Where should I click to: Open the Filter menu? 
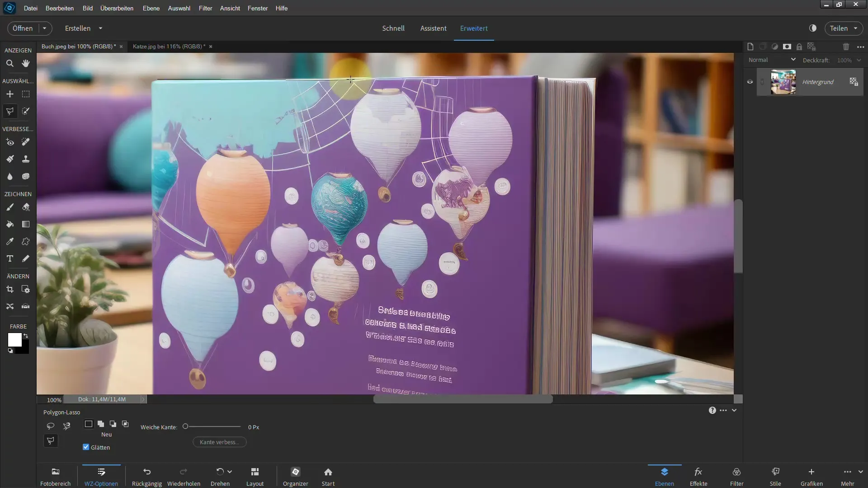coord(205,8)
